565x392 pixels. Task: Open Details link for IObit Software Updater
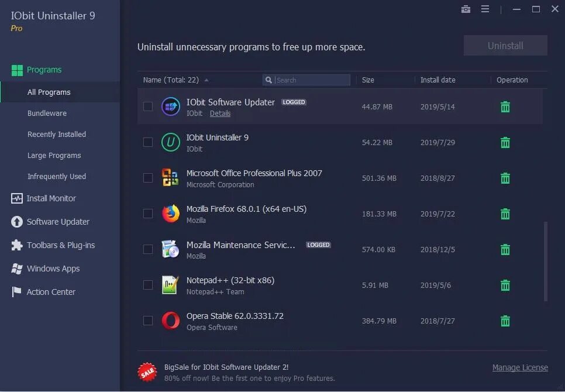click(220, 114)
